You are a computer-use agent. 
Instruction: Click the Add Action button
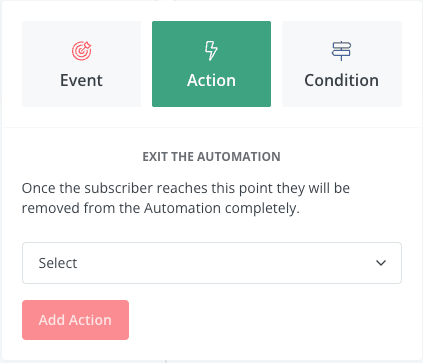[75, 320]
